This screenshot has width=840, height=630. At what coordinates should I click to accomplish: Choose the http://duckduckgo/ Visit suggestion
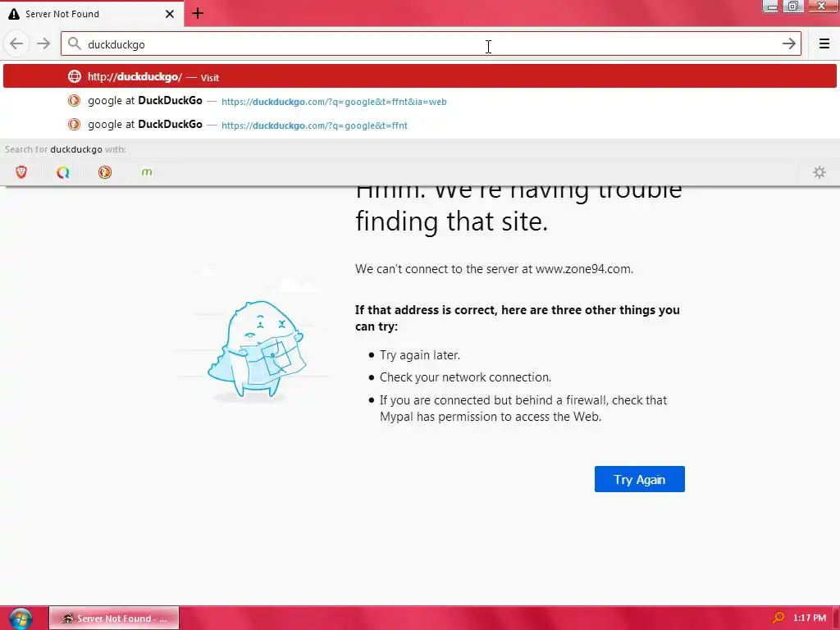point(420,76)
